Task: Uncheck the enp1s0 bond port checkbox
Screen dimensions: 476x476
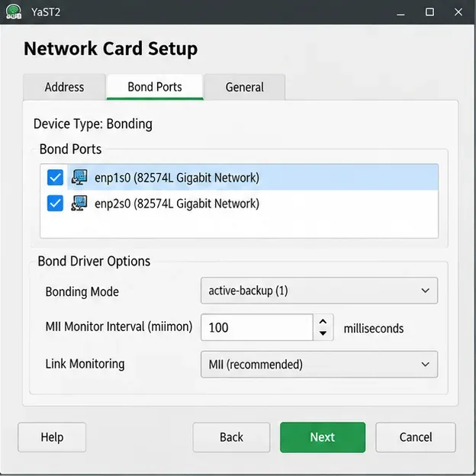Action: coord(55,177)
